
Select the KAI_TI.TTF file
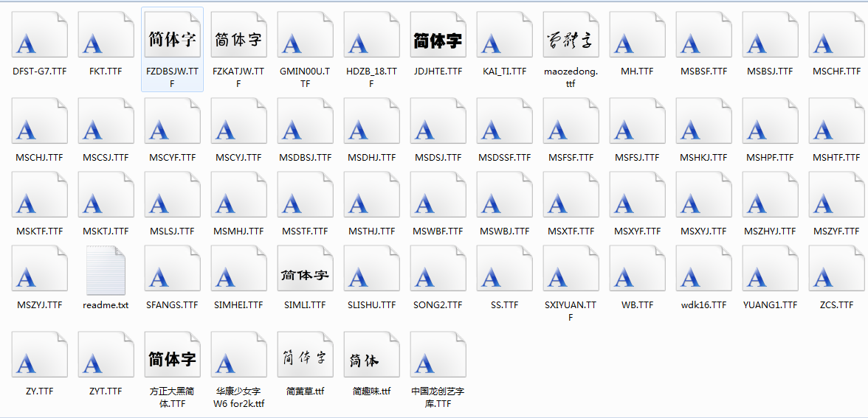[504, 39]
